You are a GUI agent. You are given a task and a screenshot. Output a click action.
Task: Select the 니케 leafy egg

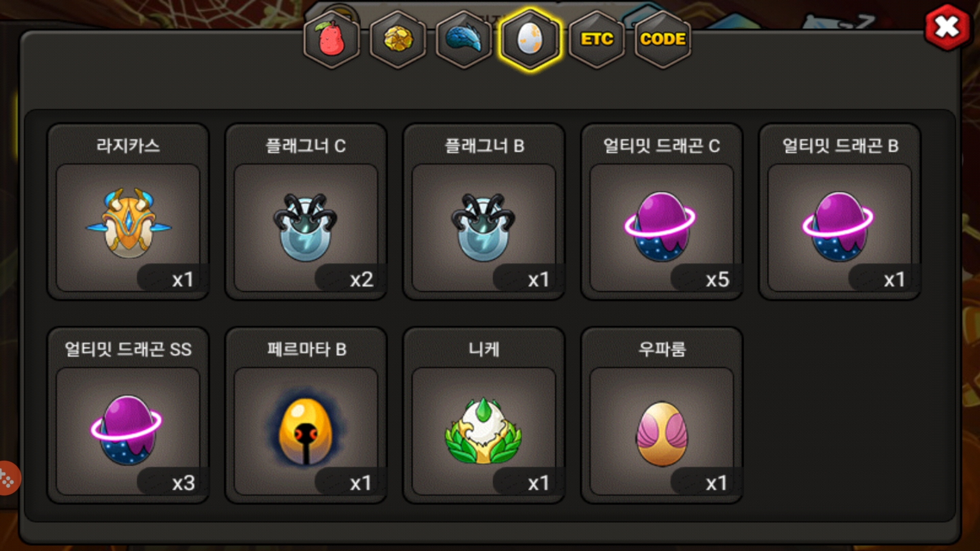pos(483,431)
